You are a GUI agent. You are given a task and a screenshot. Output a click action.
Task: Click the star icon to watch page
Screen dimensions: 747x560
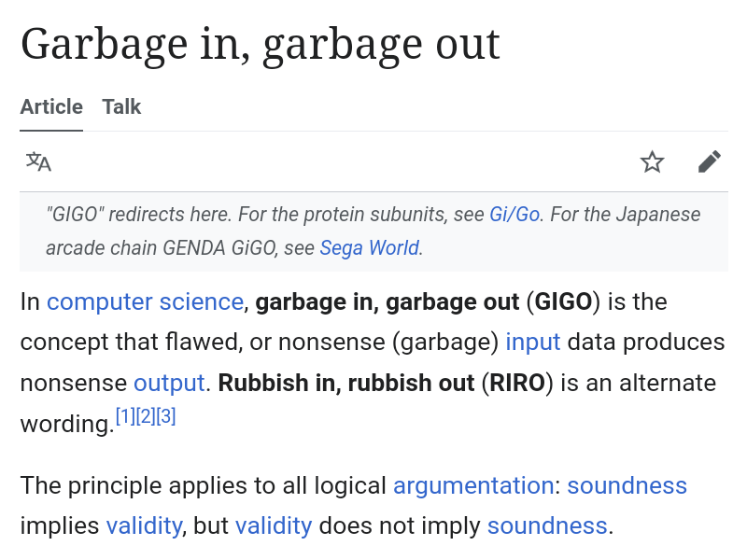click(x=652, y=161)
